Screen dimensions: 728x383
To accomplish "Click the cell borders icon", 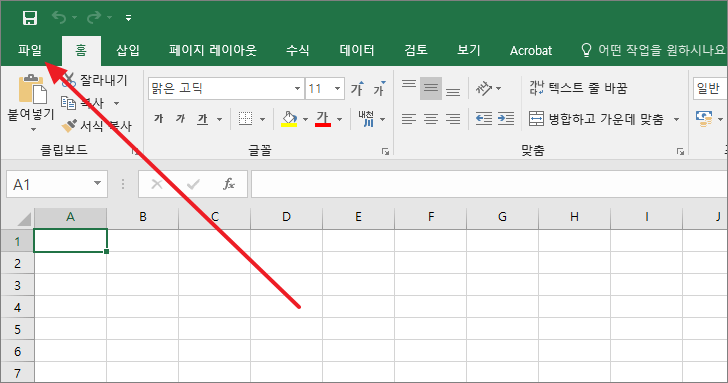I will click(246, 119).
